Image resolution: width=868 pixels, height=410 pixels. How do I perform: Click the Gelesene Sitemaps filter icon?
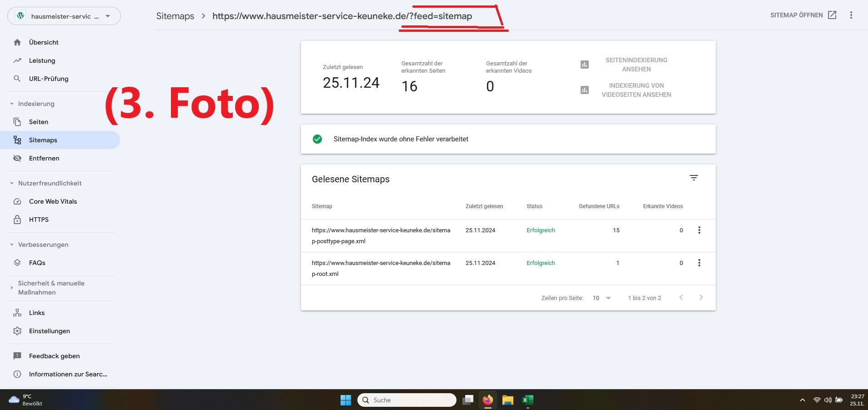[x=694, y=178]
